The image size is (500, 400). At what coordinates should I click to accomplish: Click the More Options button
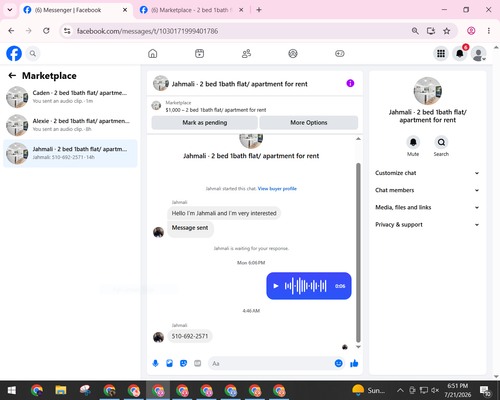point(309,123)
